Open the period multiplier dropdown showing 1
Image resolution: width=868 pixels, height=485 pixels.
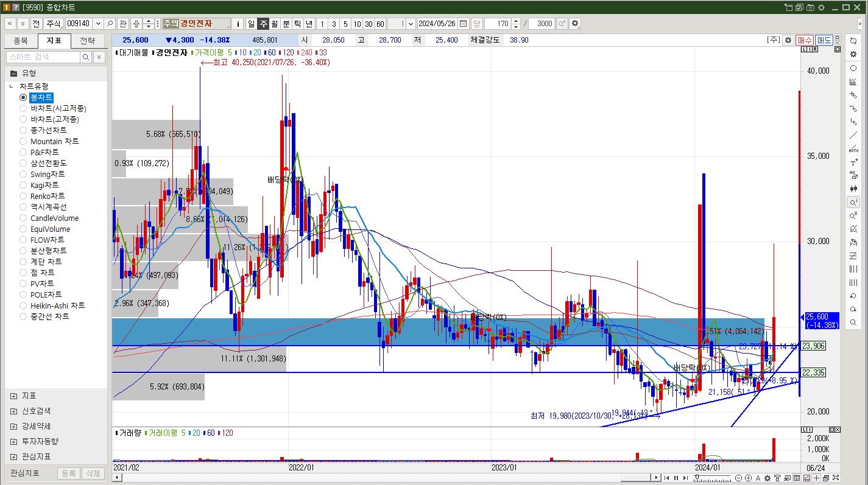click(410, 24)
